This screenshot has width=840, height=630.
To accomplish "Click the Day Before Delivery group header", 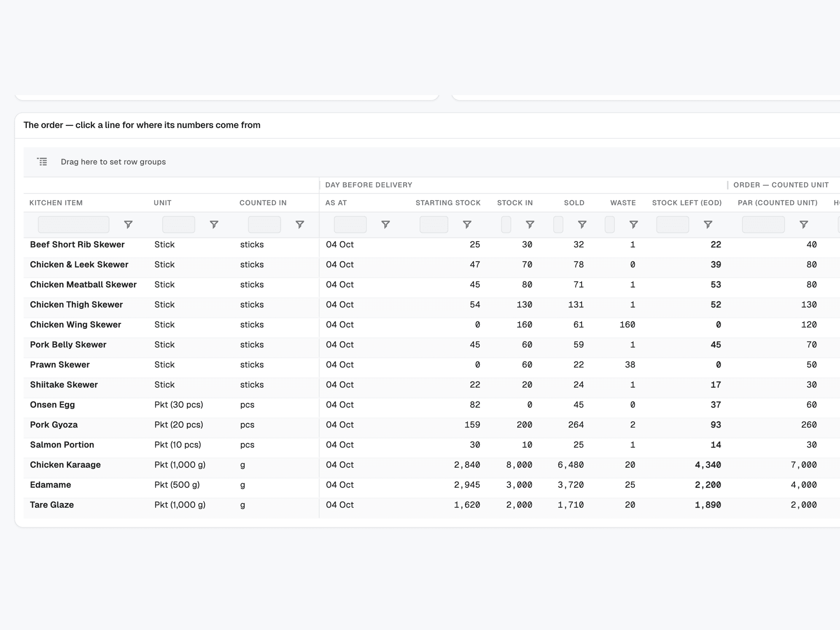I will coord(369,185).
